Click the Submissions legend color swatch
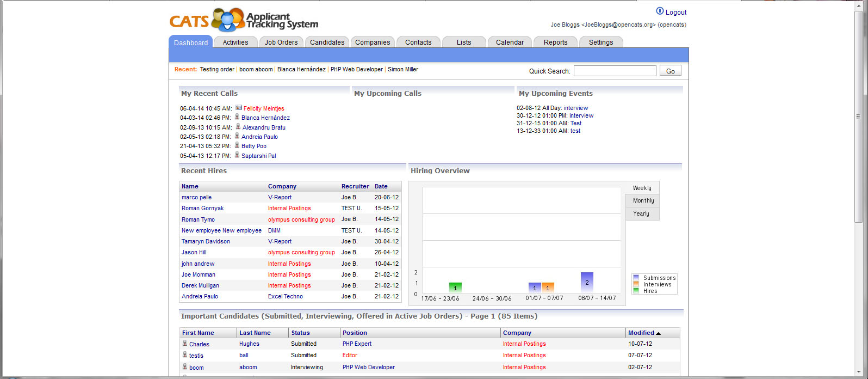This screenshot has height=379, width=868. (x=636, y=278)
